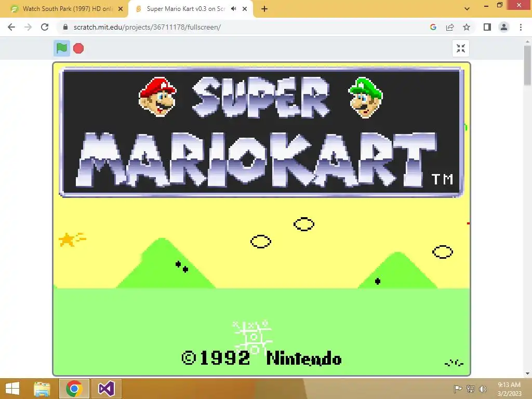The image size is (532, 399).
Task: Switch to Chrome in the taskbar
Action: coord(74,389)
